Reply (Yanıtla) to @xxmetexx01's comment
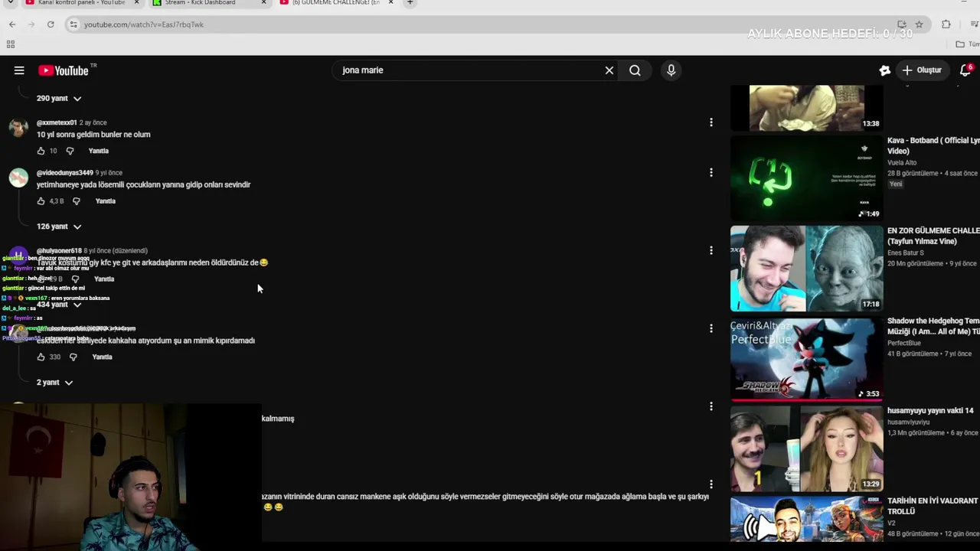980x551 pixels. [99, 151]
